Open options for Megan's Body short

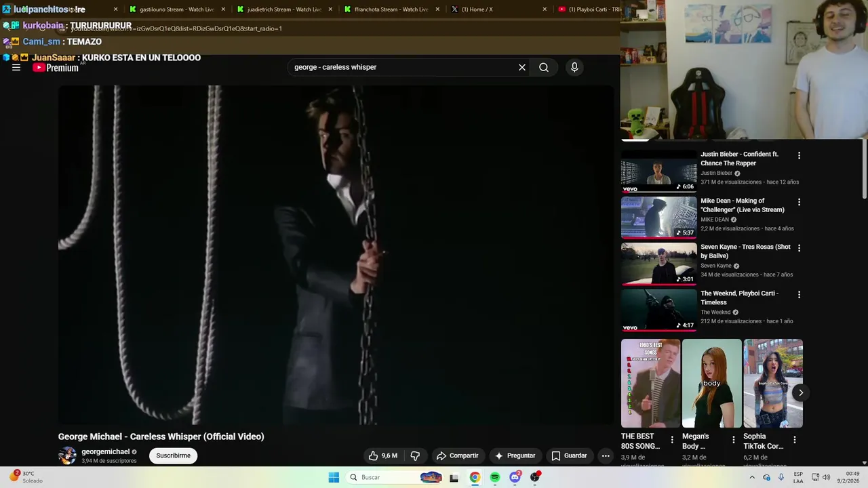tap(733, 440)
